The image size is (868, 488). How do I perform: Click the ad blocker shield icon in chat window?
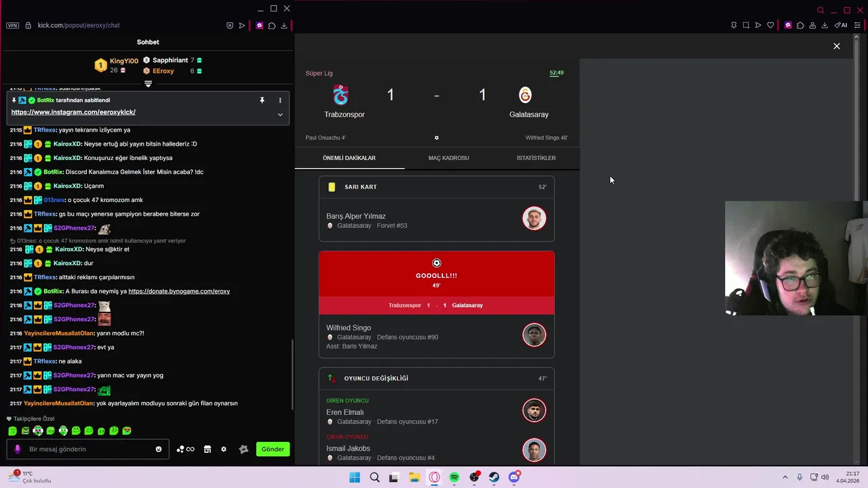[x=230, y=25]
